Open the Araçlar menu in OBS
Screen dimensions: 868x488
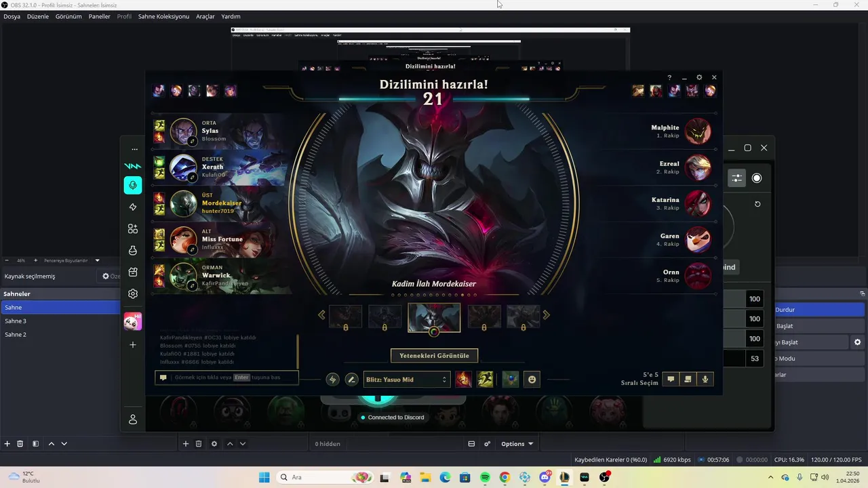pyautogui.click(x=205, y=16)
